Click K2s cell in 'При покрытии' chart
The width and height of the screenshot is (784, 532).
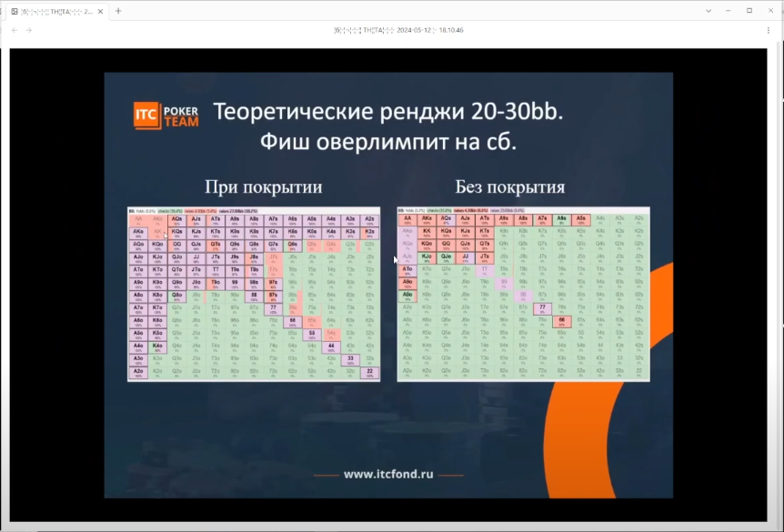click(x=369, y=233)
